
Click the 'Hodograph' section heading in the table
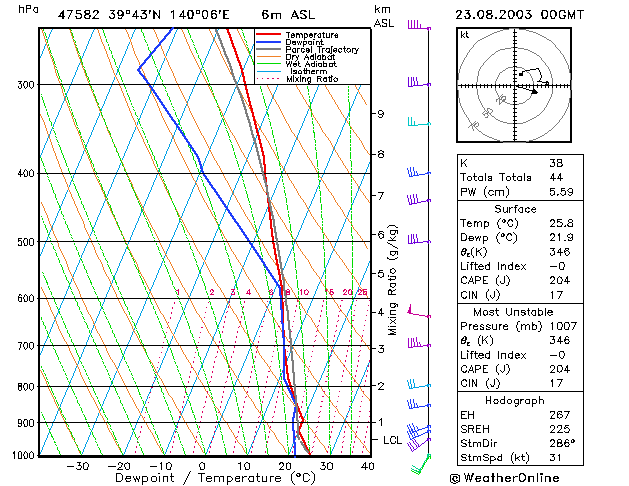[x=515, y=401]
